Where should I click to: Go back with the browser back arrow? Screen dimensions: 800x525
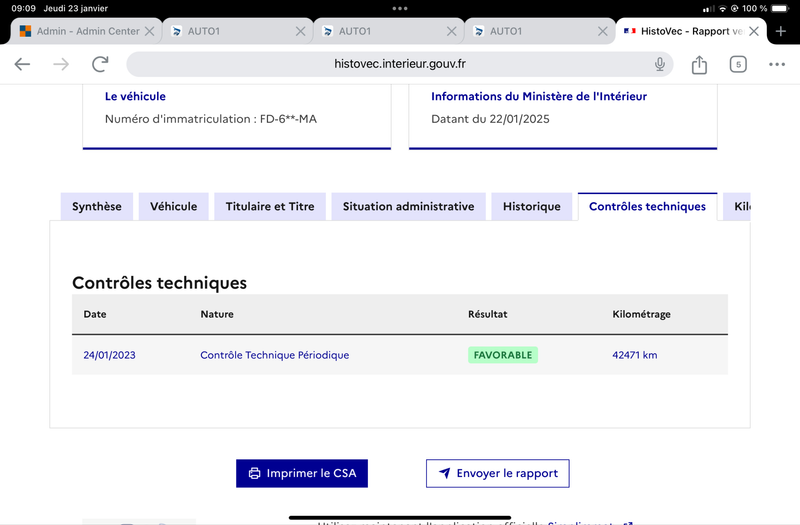tap(22, 64)
